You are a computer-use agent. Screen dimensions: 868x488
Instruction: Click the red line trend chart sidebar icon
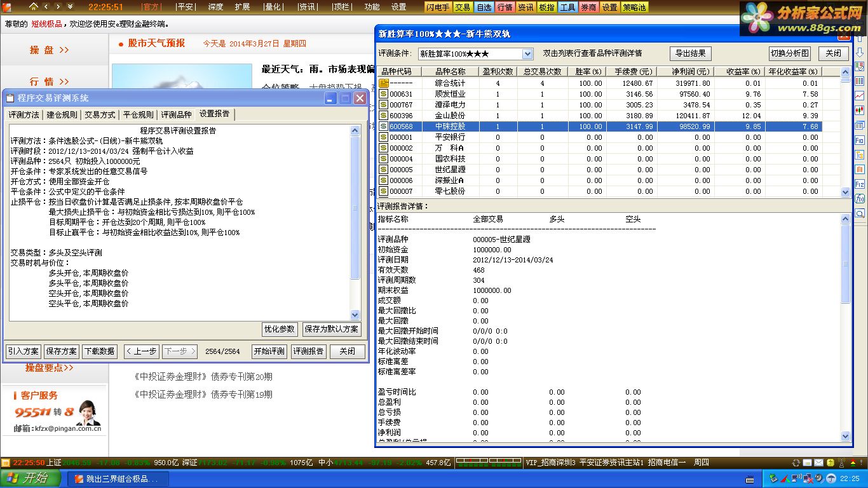coord(859,95)
